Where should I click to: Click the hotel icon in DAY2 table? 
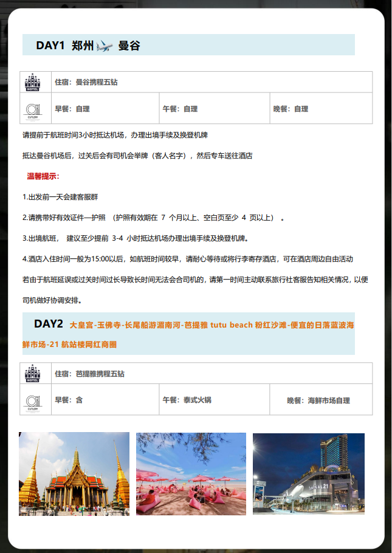(x=33, y=373)
